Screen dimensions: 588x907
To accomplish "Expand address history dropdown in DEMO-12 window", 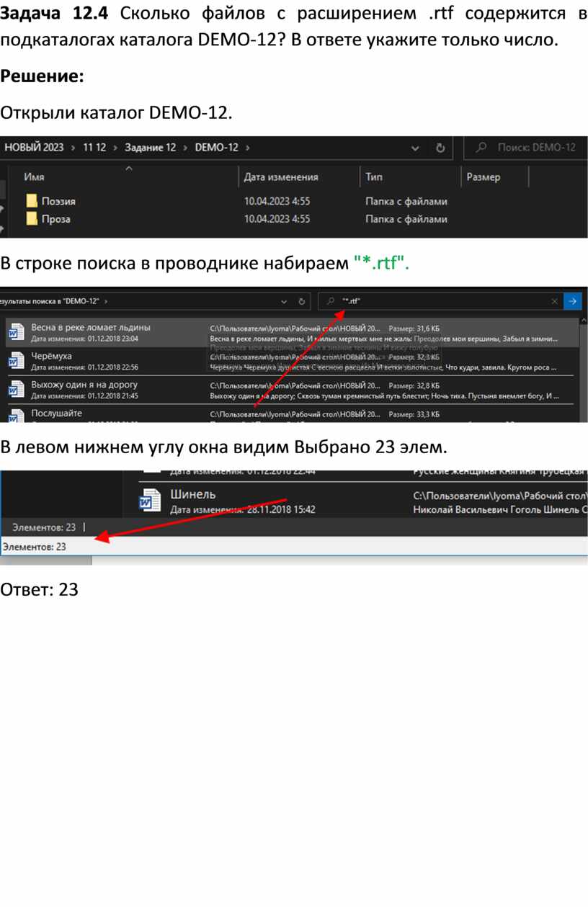I will [x=415, y=148].
